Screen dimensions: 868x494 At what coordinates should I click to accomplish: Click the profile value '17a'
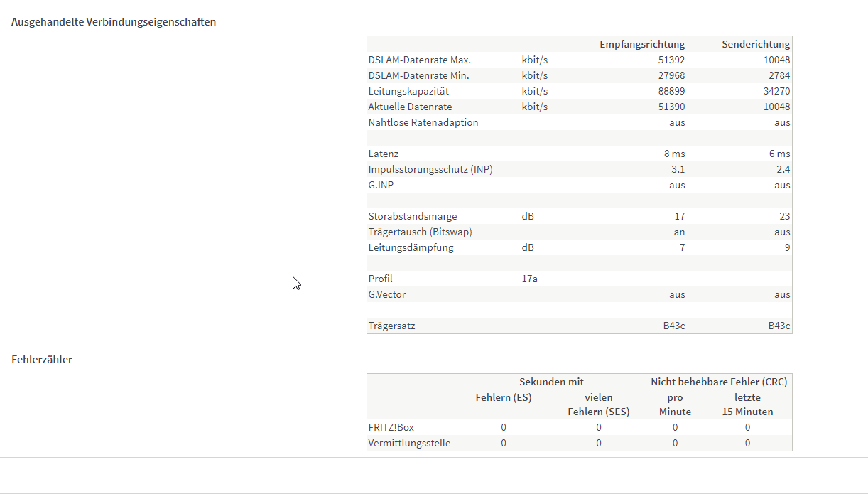coord(530,279)
